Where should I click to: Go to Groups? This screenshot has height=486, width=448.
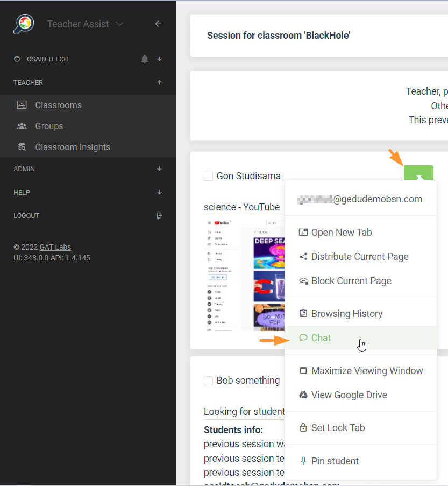click(x=88, y=126)
